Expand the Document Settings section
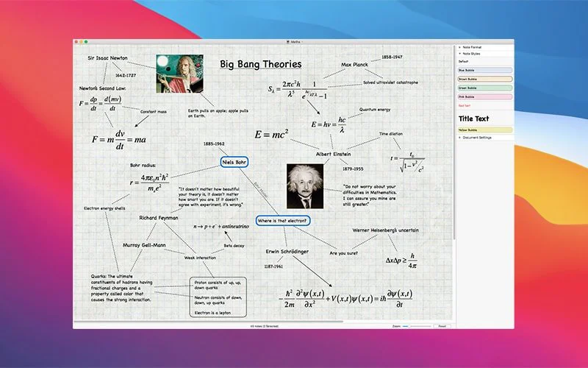The image size is (588, 368). [459, 137]
